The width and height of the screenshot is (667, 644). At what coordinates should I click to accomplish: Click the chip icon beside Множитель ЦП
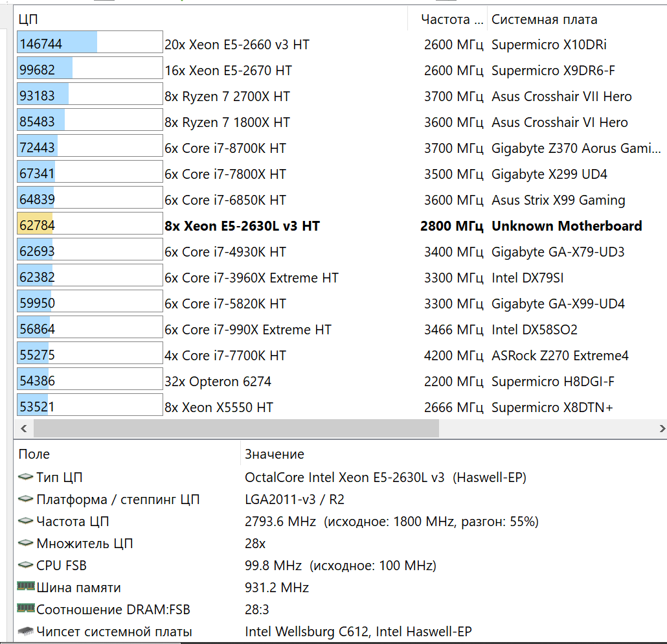25,543
